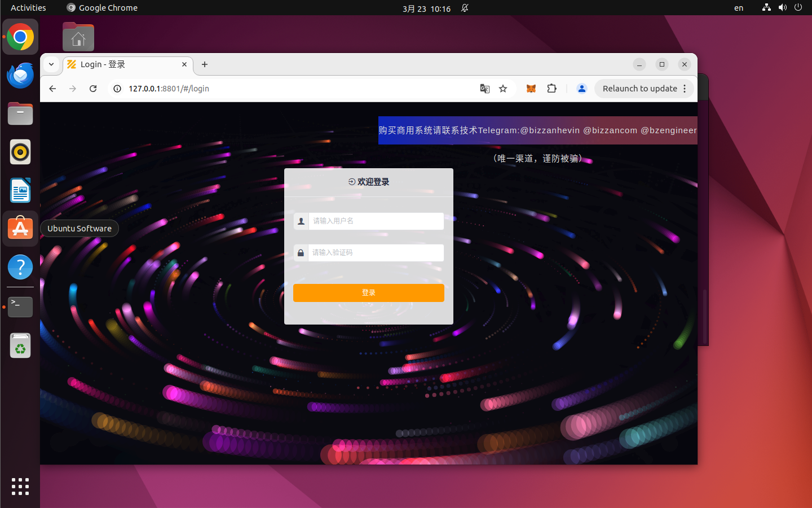The height and width of the screenshot is (508, 812).
Task: Open the MetaMask fox extension
Action: point(531,89)
